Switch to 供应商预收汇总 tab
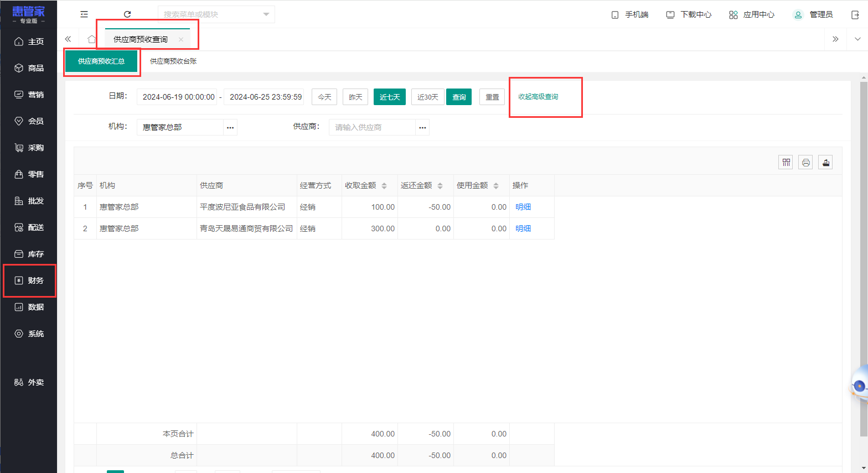The height and width of the screenshot is (473, 868). coord(101,61)
